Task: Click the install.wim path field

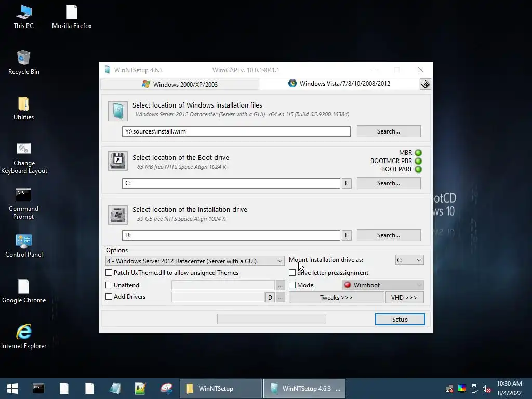Action: tap(236, 131)
